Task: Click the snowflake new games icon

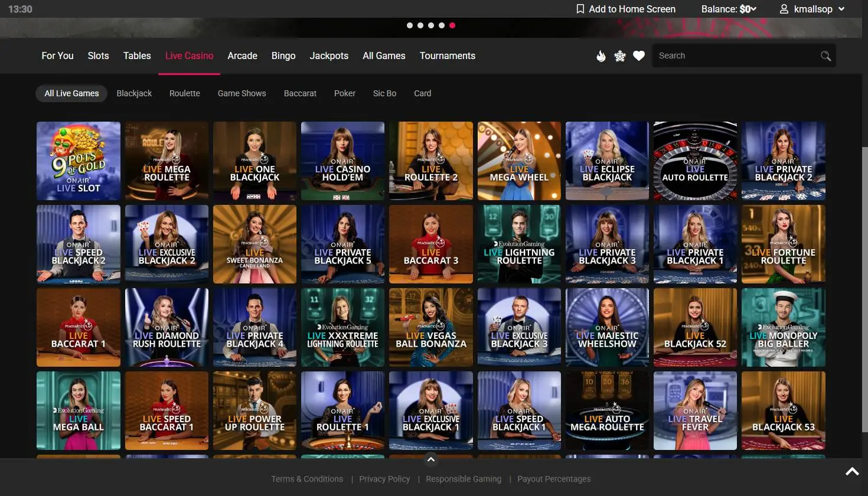Action: coord(619,56)
